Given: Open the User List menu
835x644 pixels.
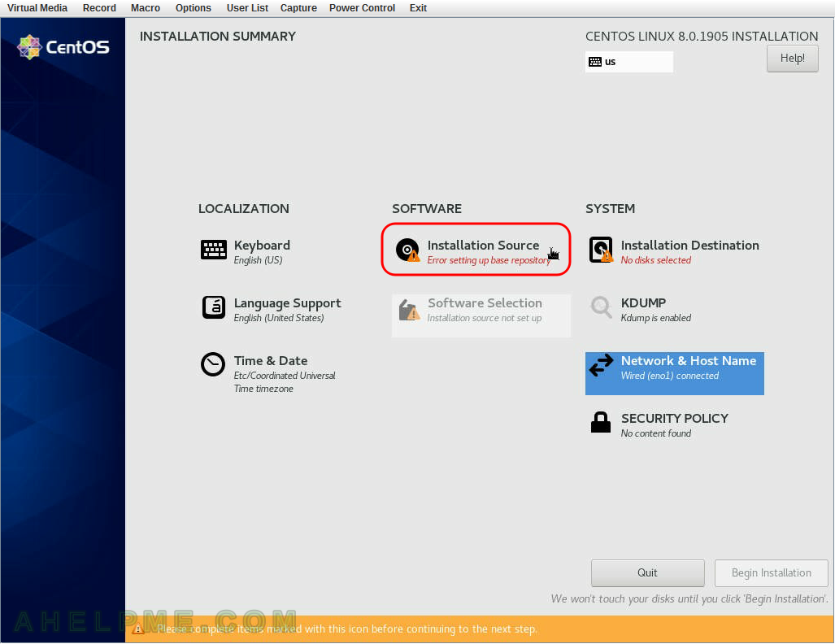Looking at the screenshot, I should coord(247,8).
